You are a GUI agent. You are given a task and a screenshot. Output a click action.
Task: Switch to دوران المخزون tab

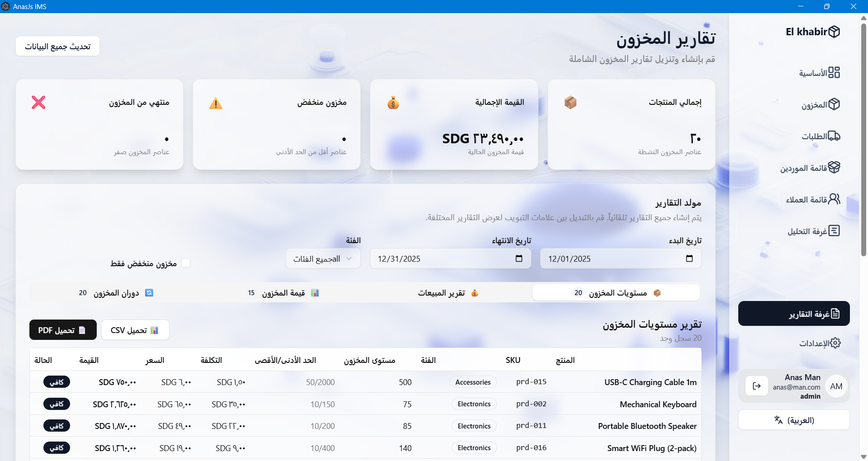point(116,293)
